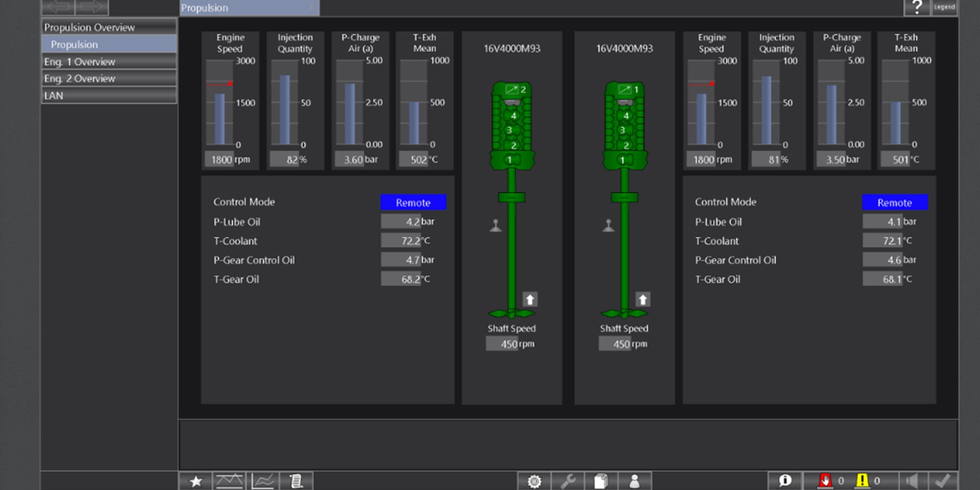Click the red alarm indicator icon
Screen dimensions: 980x490
[x=825, y=481]
